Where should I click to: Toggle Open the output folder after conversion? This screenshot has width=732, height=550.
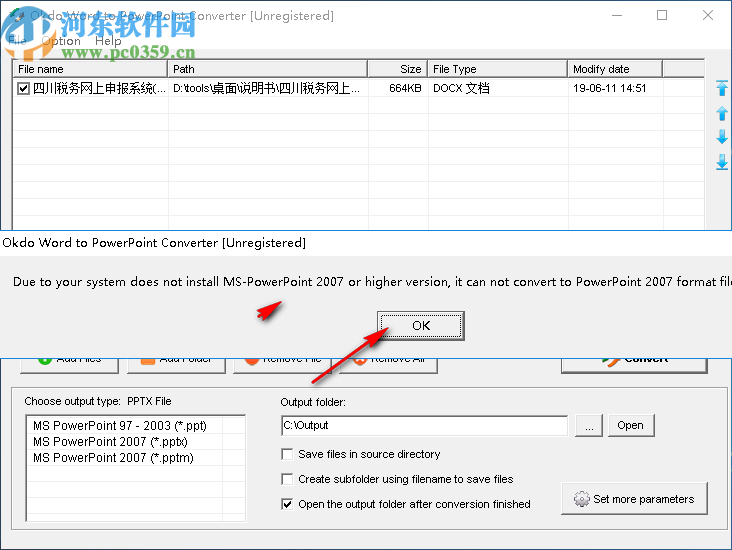click(x=287, y=504)
